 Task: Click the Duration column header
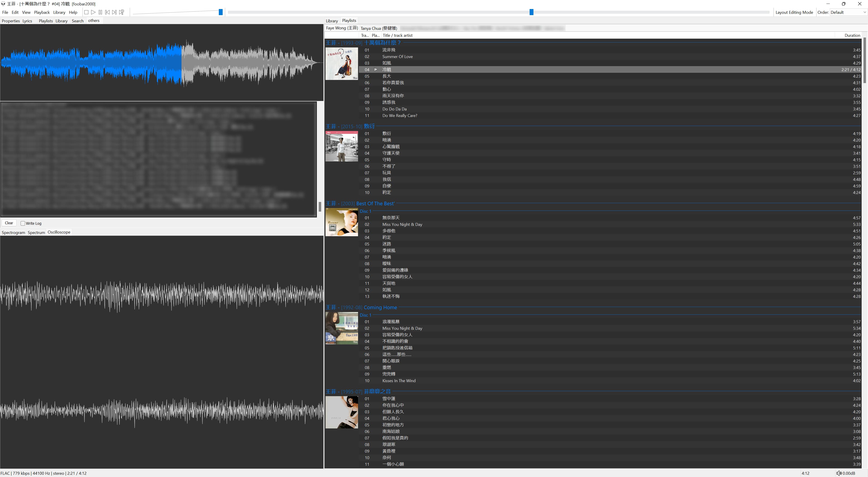point(852,35)
